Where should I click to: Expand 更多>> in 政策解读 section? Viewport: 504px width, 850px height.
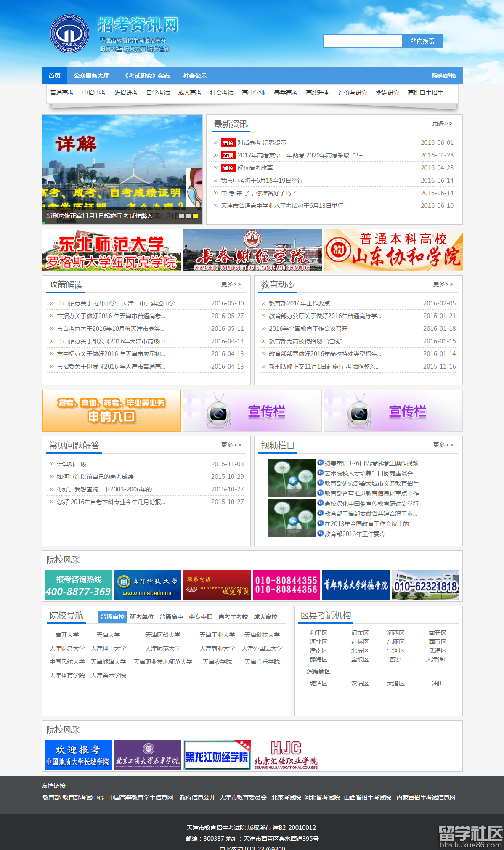[x=231, y=284]
